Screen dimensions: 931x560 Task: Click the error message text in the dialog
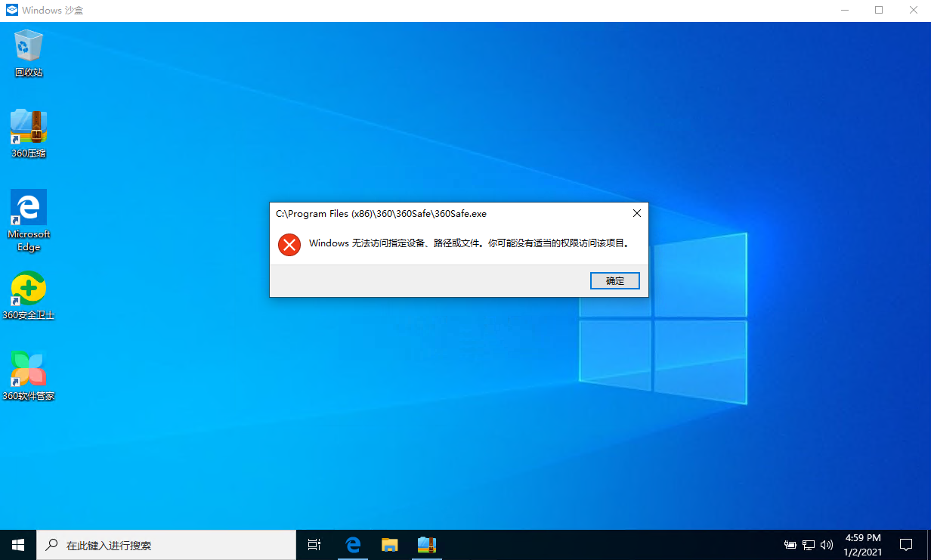click(469, 244)
